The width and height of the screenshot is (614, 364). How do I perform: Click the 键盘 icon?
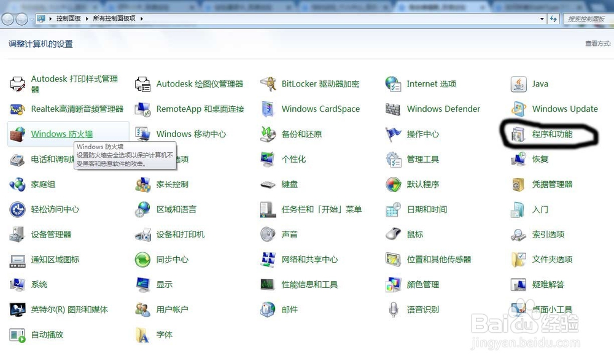click(x=268, y=184)
